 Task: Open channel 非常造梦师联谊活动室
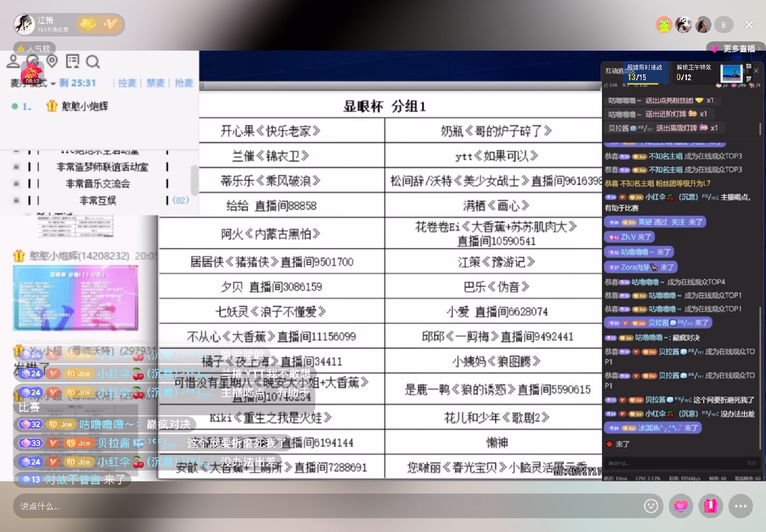click(x=102, y=167)
